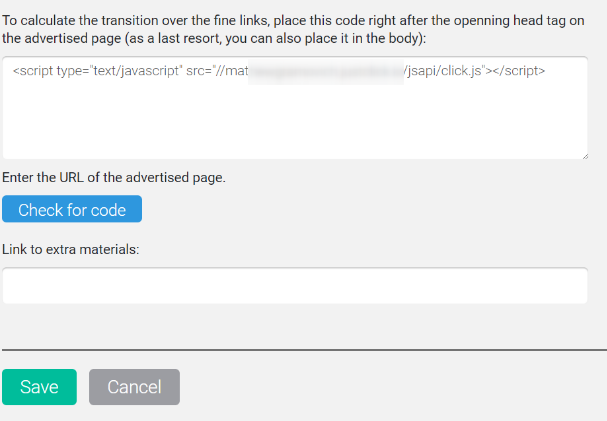This screenshot has width=607, height=421.
Task: Save the form with the green button
Action: point(39,387)
